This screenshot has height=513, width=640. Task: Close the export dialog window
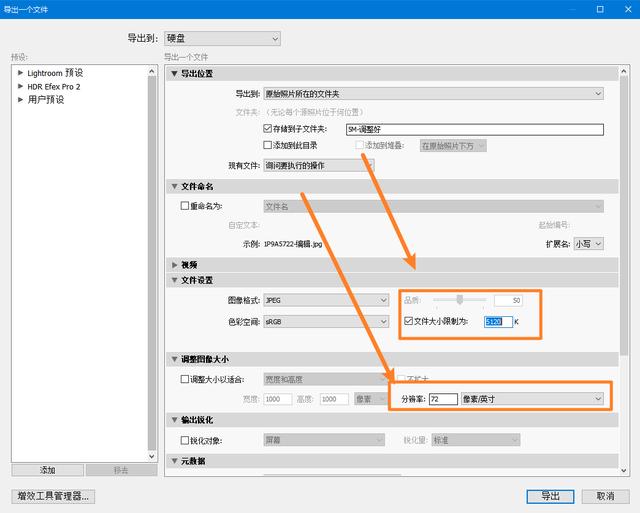(x=628, y=9)
